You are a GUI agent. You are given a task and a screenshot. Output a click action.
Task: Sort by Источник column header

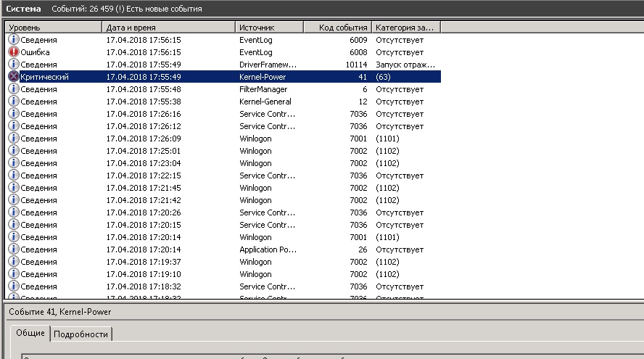pos(270,28)
